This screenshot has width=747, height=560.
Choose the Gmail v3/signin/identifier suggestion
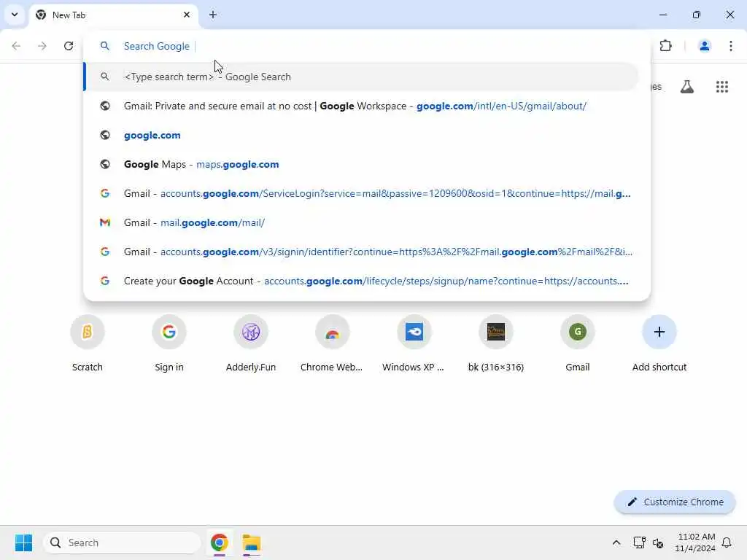(x=361, y=252)
